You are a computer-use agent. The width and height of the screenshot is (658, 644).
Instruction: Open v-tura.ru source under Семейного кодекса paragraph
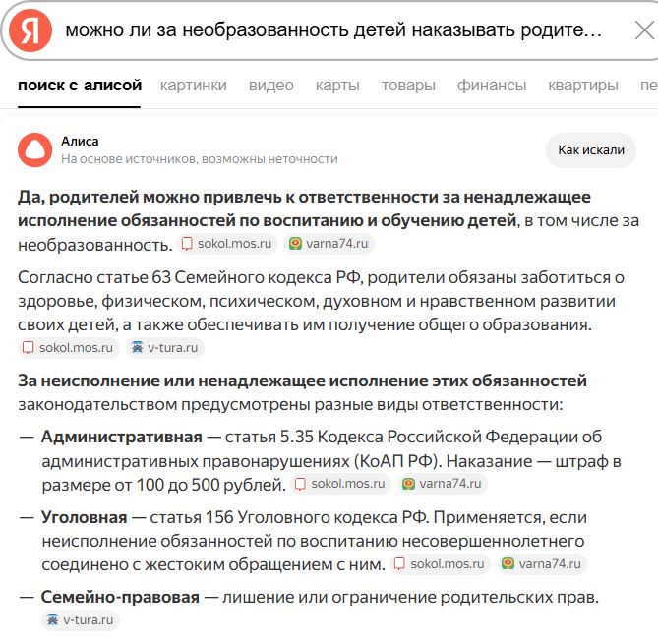point(165,348)
